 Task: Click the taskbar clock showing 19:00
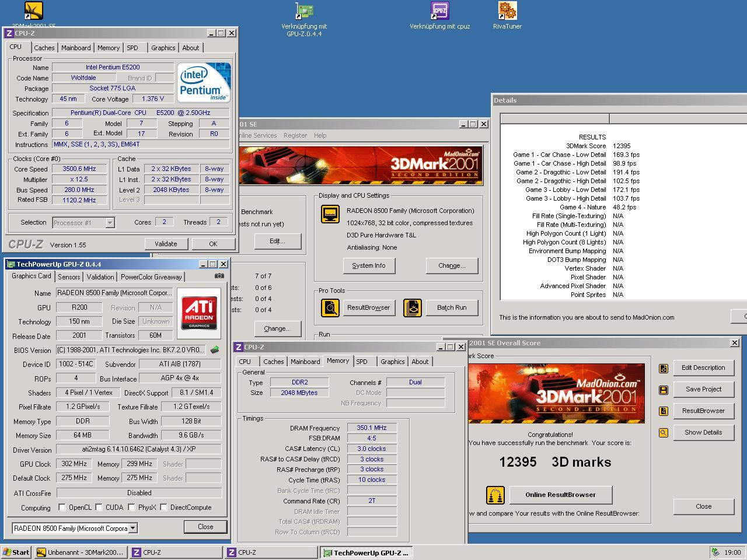click(732, 552)
